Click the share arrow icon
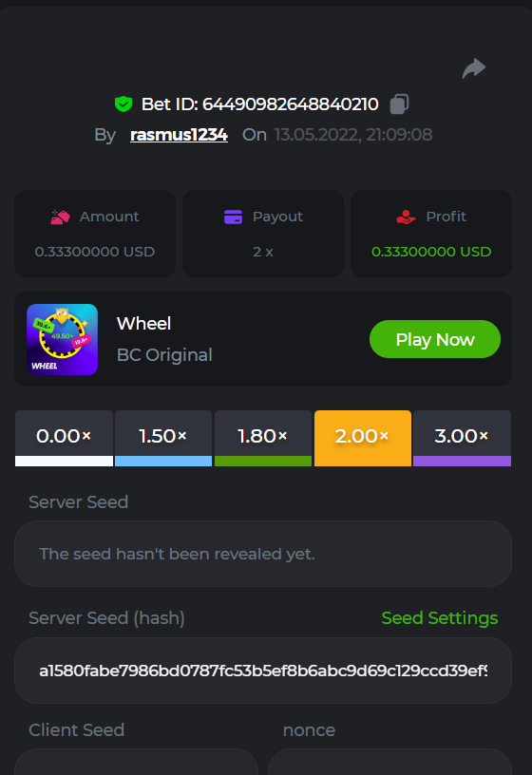Image resolution: width=532 pixels, height=775 pixels. tap(474, 68)
